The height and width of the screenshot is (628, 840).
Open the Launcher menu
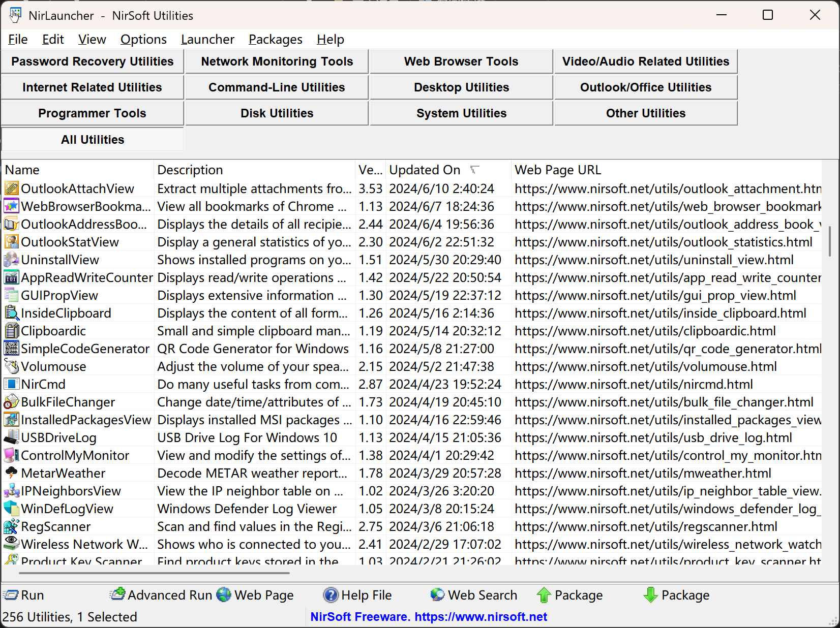point(207,39)
